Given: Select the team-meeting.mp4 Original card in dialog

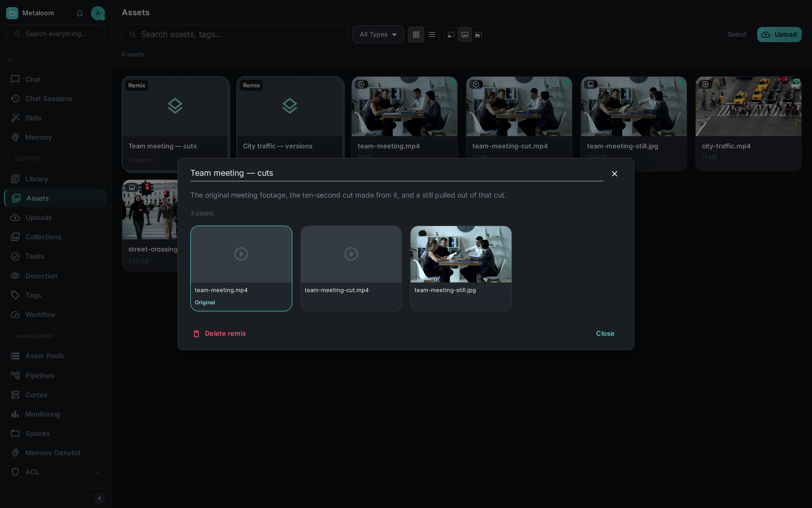Looking at the screenshot, I should (241, 268).
